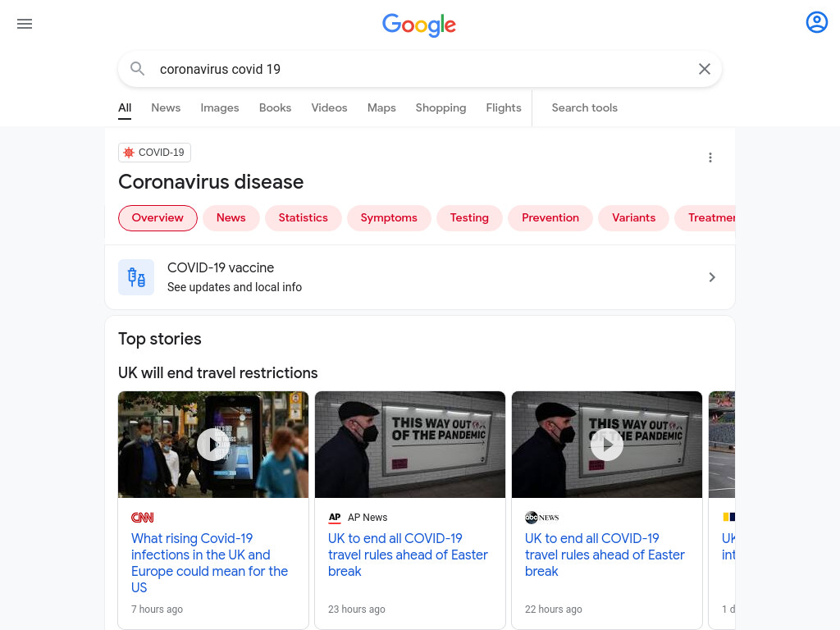Select the Symptoms chip
Image resolution: width=840 pixels, height=630 pixels.
point(389,218)
